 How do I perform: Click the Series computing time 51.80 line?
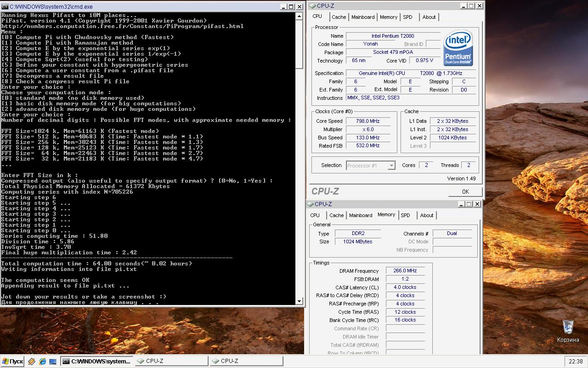54,236
